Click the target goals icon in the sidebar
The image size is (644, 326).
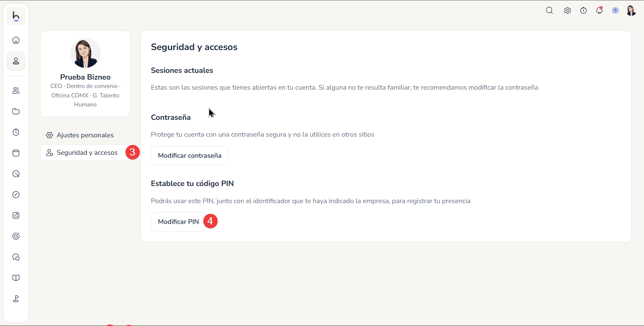[16, 236]
